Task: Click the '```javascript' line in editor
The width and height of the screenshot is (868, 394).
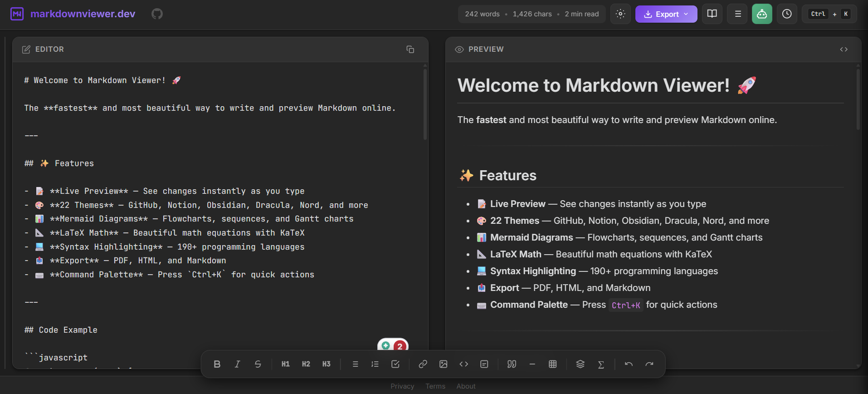Action: pos(56,358)
